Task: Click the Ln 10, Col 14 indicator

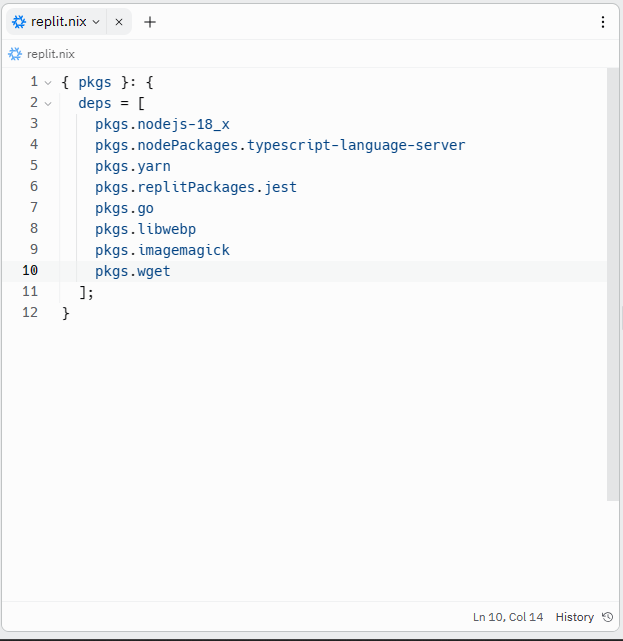Action: pyautogui.click(x=508, y=617)
